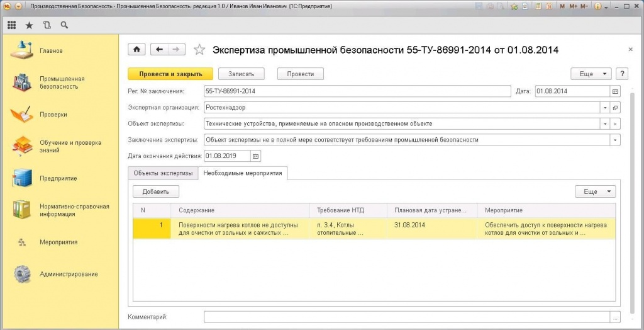Open the history scroll icon
644x330 pixels.
click(x=47, y=25)
